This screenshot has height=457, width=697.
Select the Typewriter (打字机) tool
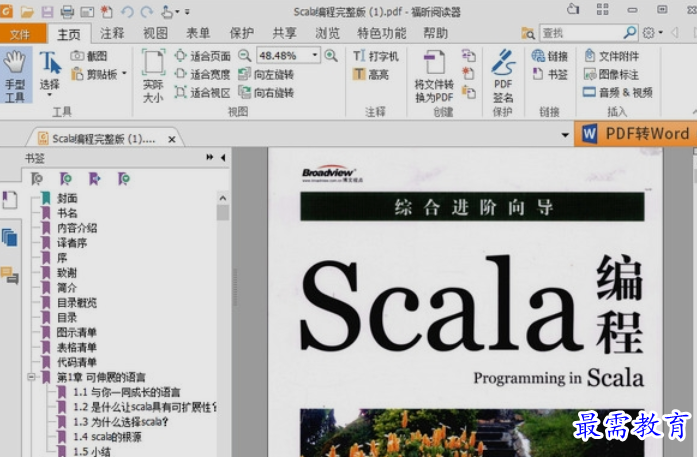(376, 56)
